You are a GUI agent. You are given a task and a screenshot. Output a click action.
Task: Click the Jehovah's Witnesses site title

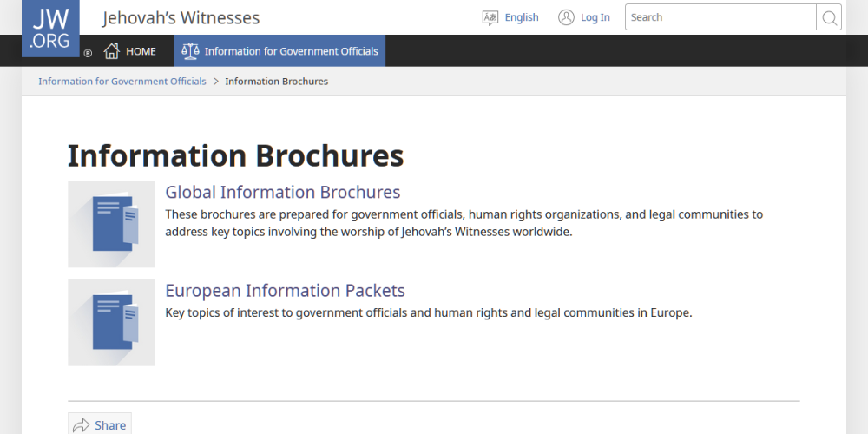(181, 18)
